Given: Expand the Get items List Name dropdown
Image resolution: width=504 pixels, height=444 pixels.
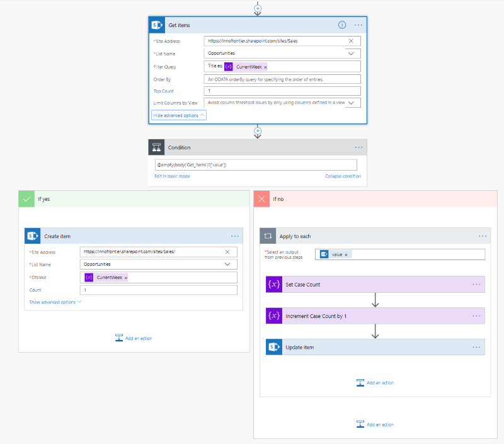Looking at the screenshot, I should (351, 54).
